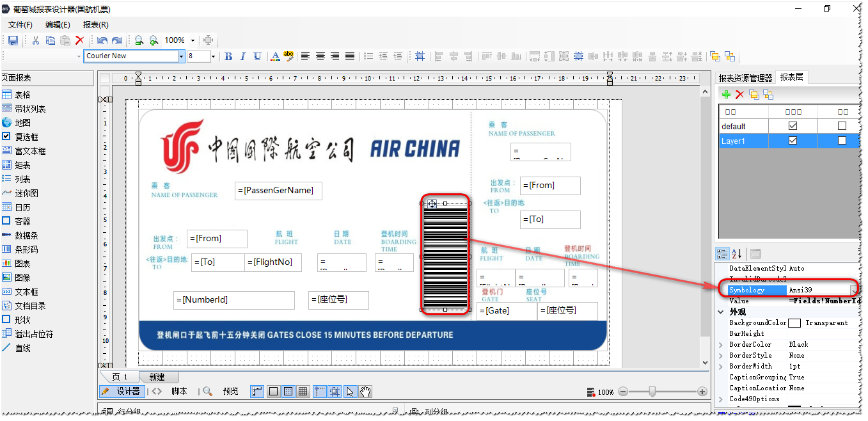Open the font size dropdown
The height and width of the screenshot is (421, 868).
pyautogui.click(x=213, y=56)
